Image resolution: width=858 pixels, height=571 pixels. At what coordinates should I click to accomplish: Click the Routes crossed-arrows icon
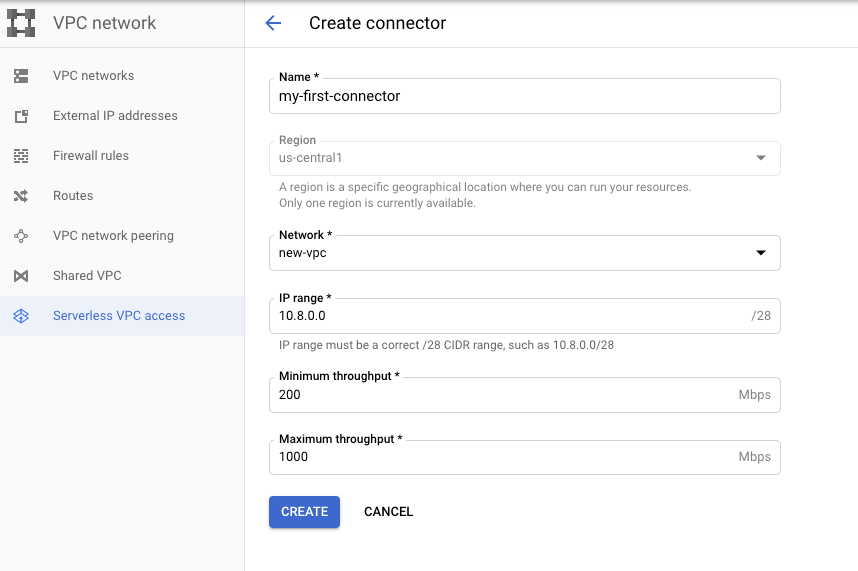click(x=21, y=196)
